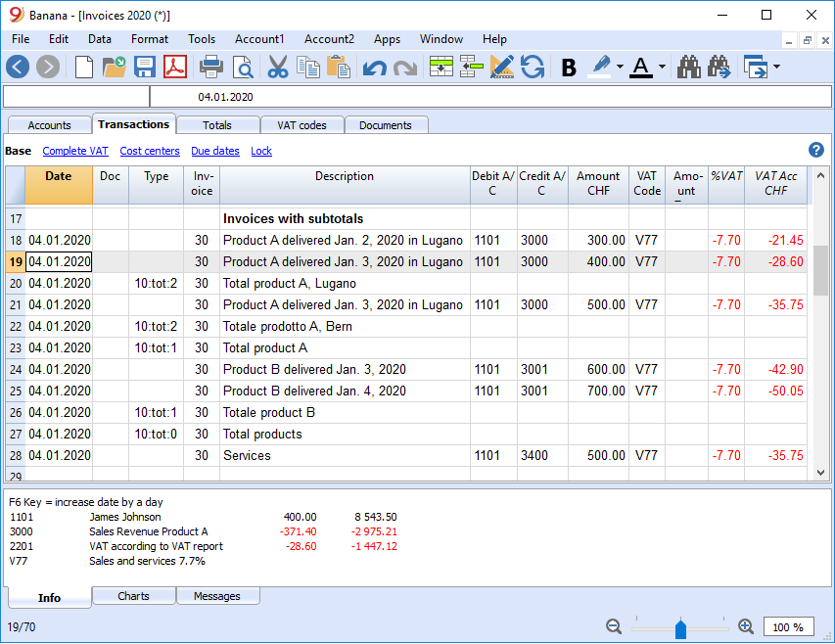Click the grey redo arrow icon
835x644 pixels.
405,68
